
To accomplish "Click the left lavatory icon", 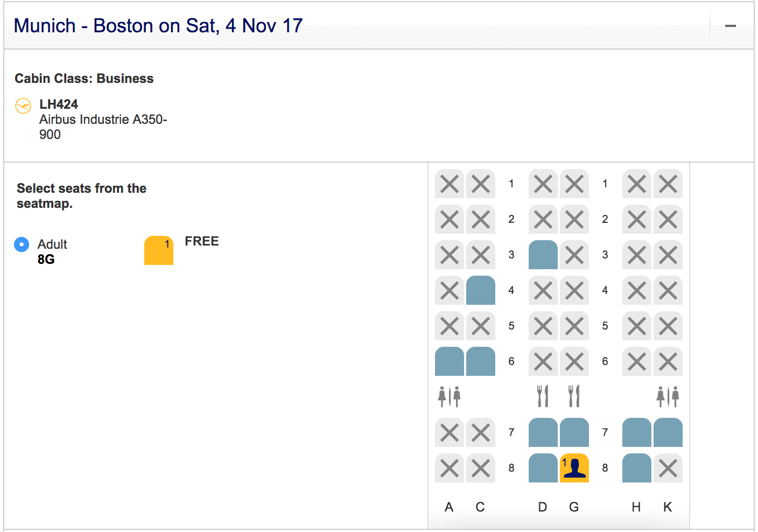I will pos(449,396).
